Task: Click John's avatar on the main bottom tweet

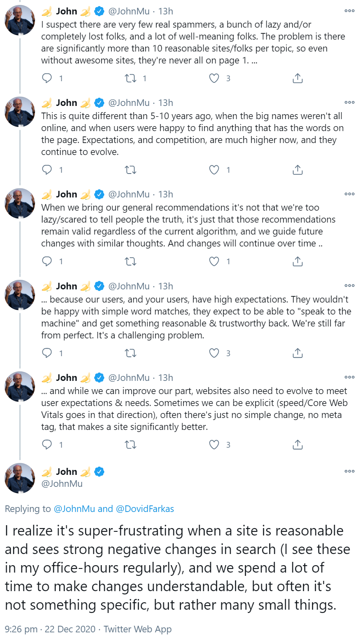Action: click(x=20, y=478)
